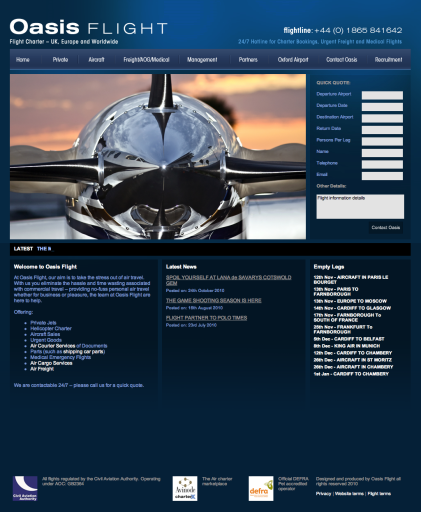Open the Privacy footer link
The width and height of the screenshot is (421, 512).
(323, 494)
